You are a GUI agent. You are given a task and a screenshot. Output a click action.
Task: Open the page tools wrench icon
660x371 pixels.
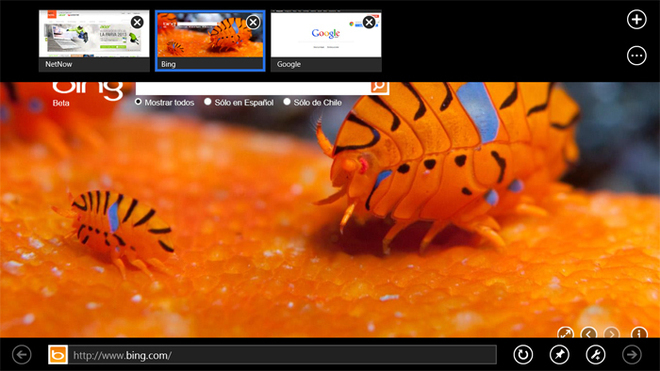[x=596, y=355]
